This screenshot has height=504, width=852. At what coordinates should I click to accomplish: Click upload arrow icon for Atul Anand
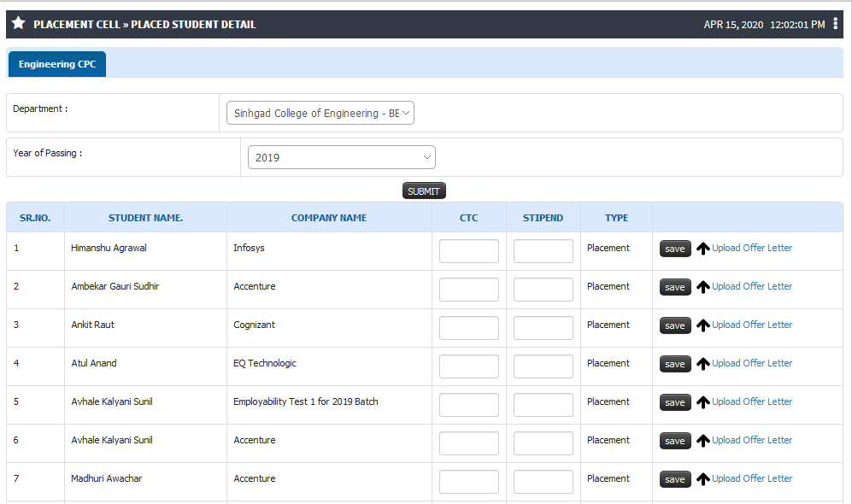[x=703, y=364]
